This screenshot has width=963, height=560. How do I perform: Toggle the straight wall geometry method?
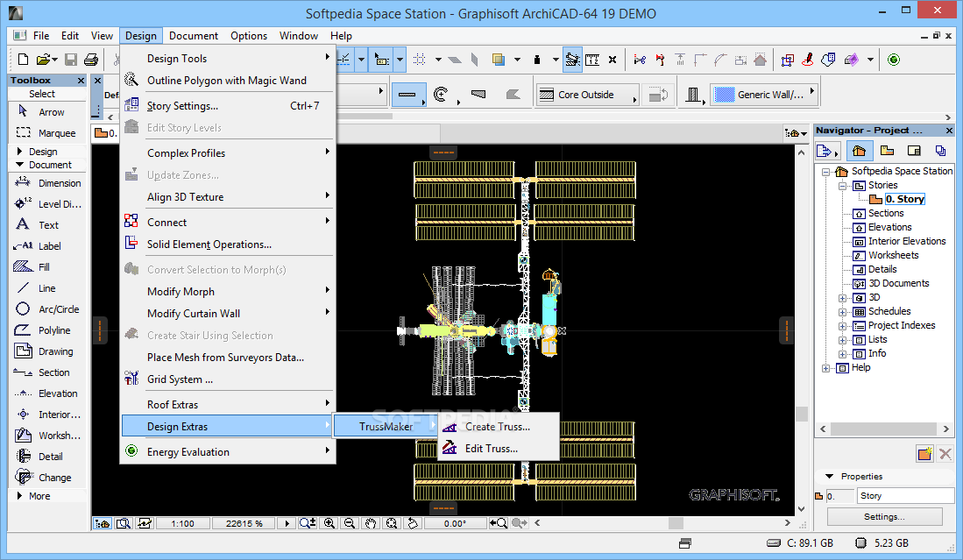[407, 95]
